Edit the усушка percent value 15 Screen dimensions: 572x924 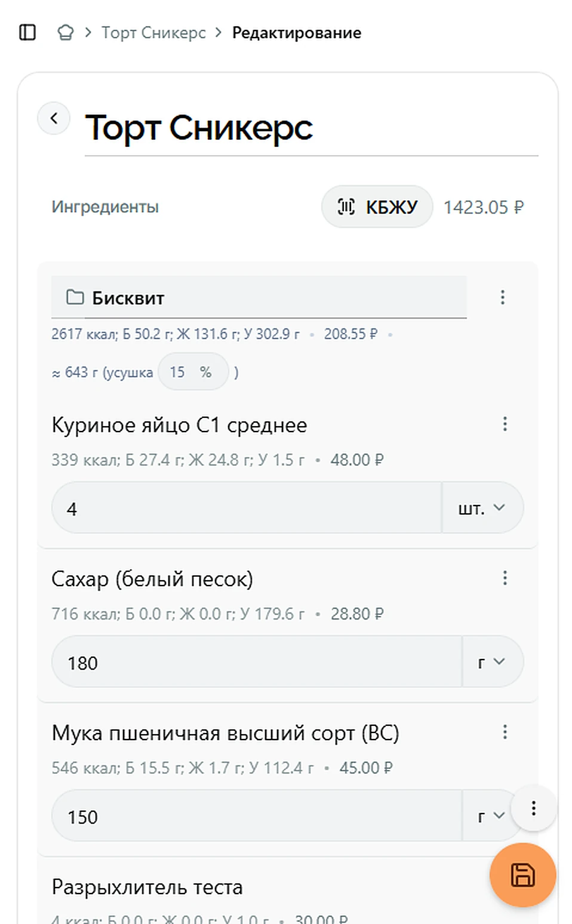pyautogui.click(x=177, y=372)
